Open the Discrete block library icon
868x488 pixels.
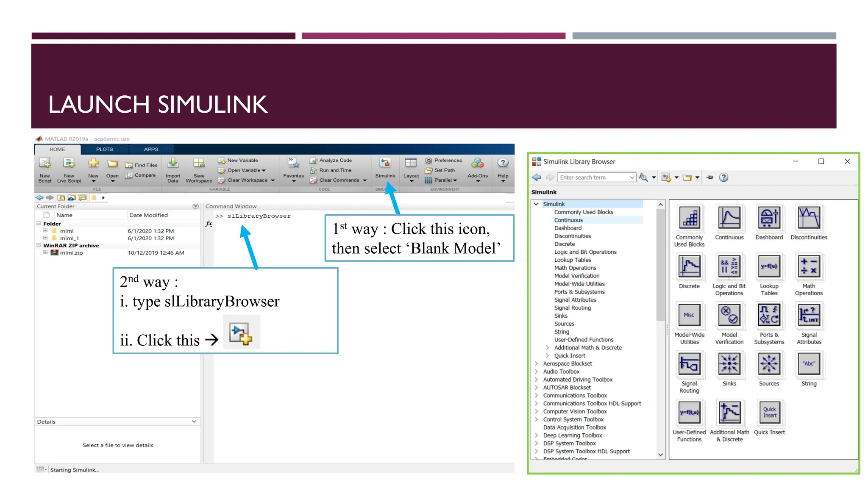point(689,266)
